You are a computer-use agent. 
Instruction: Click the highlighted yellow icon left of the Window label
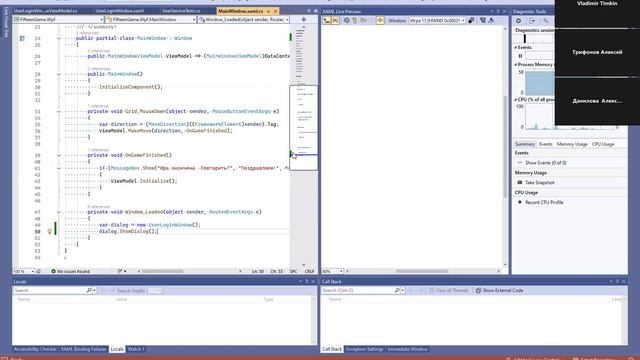(380, 20)
